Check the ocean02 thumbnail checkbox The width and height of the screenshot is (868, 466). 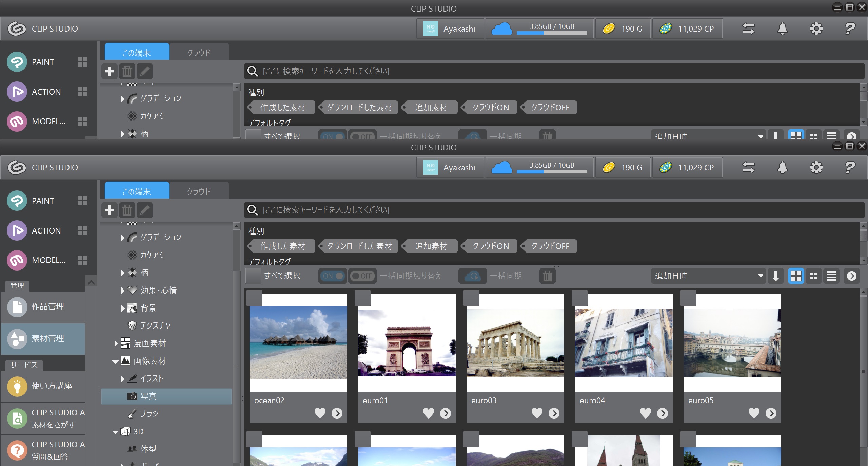(254, 298)
